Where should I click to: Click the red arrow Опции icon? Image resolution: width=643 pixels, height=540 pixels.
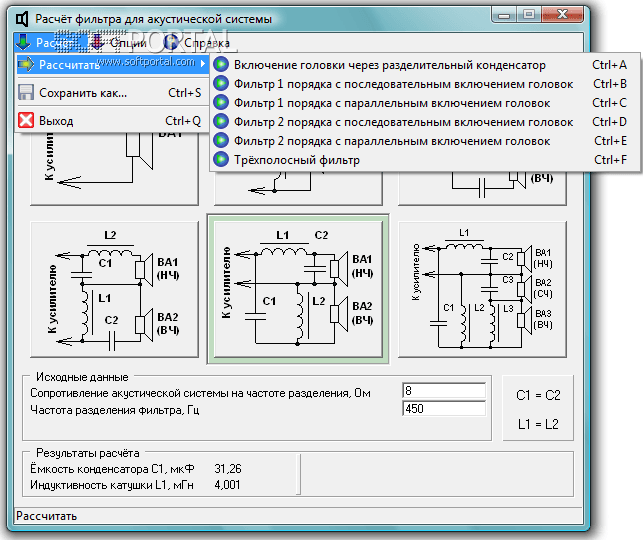tap(98, 42)
